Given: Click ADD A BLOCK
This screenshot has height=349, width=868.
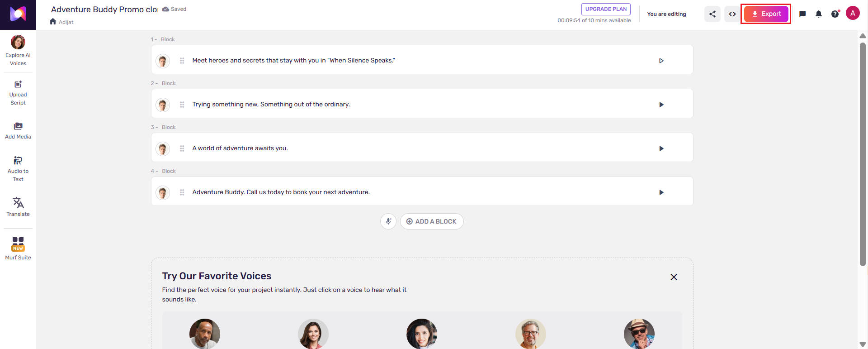Looking at the screenshot, I should click(x=432, y=221).
